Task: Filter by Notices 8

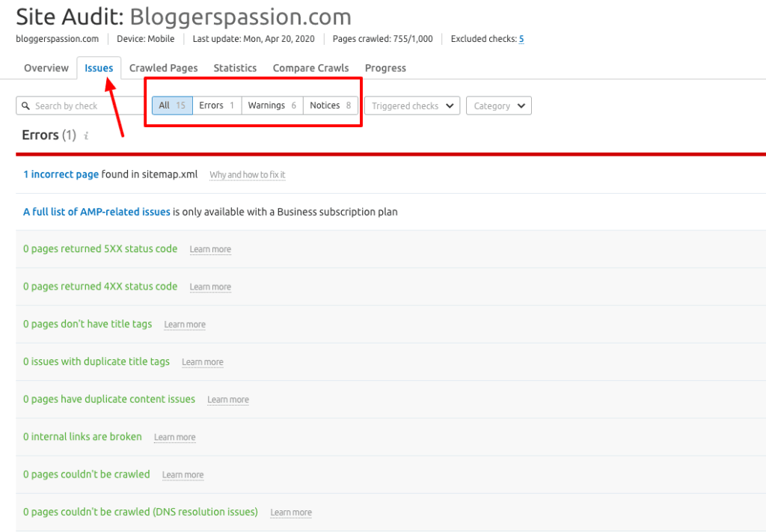Action: [330, 106]
